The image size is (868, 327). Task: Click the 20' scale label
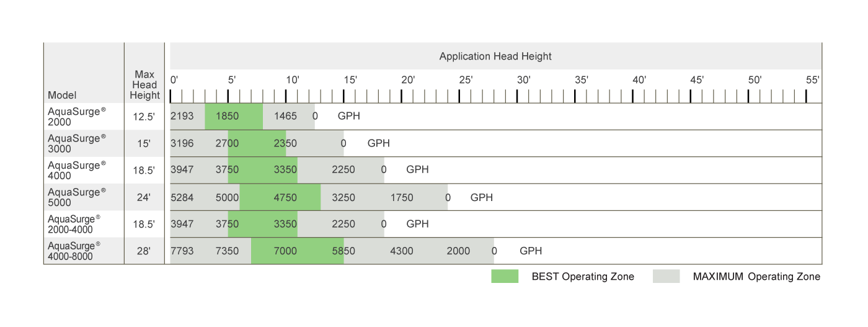(408, 80)
